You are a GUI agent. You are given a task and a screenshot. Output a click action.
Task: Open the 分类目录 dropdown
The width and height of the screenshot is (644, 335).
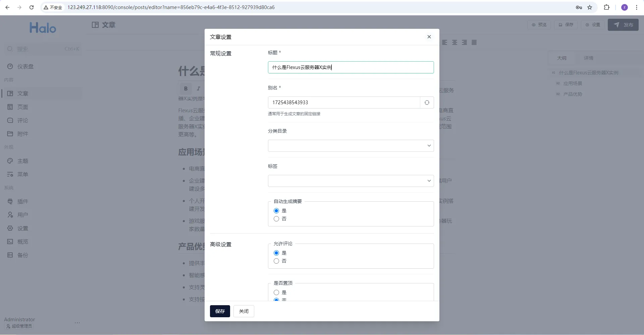click(x=351, y=146)
